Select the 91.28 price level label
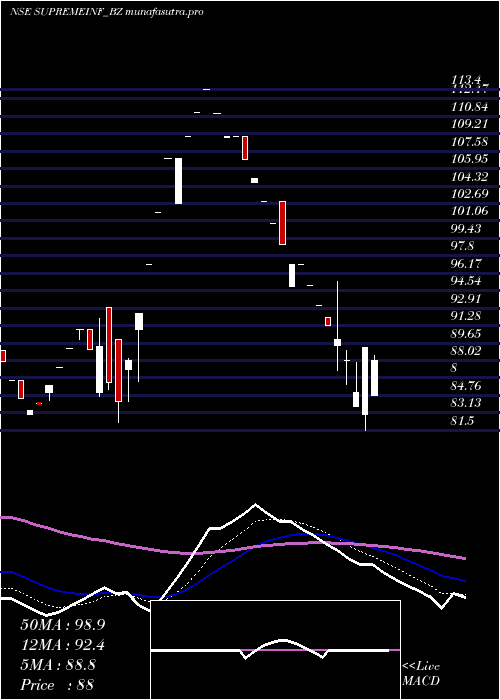 click(x=467, y=316)
